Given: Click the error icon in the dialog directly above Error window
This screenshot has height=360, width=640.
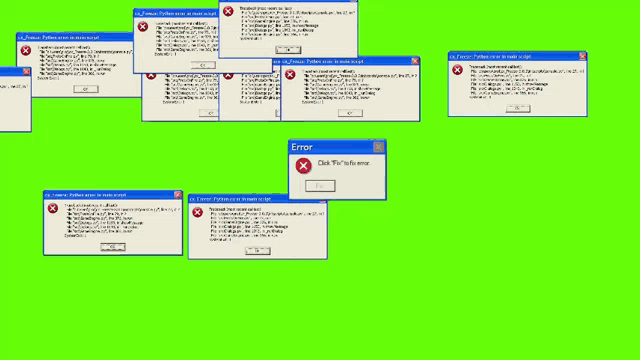Looking at the screenshot, I should coord(290,74).
